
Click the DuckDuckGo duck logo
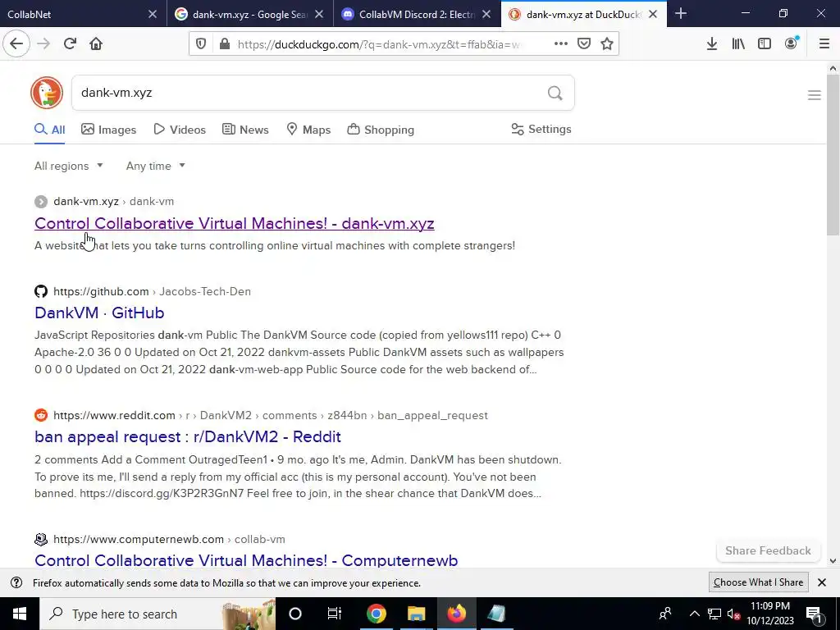pos(47,93)
